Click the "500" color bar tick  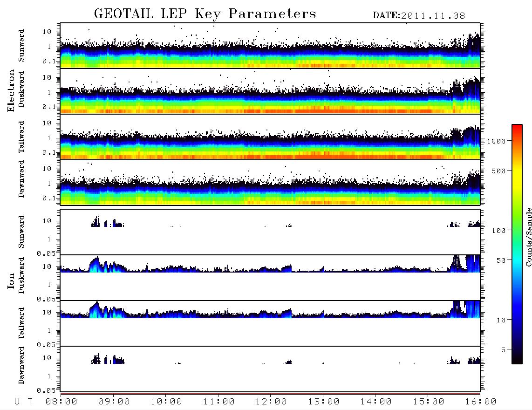pos(499,171)
